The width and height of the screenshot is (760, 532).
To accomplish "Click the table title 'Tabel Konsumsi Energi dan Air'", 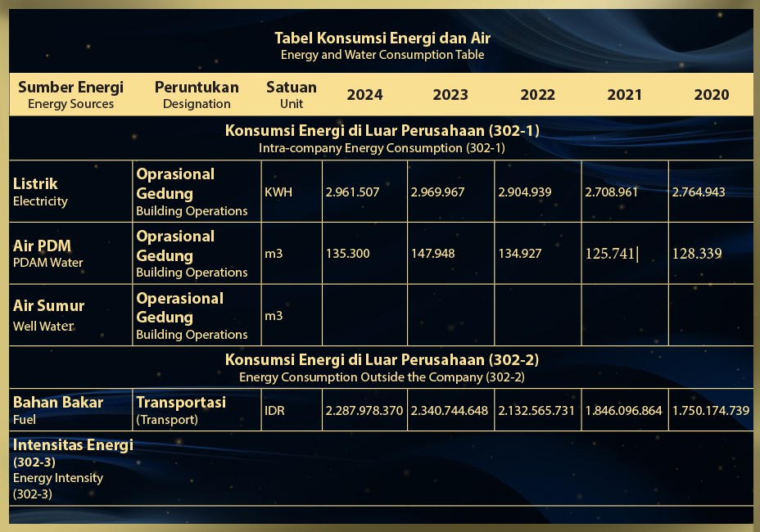I will pyautogui.click(x=382, y=38).
